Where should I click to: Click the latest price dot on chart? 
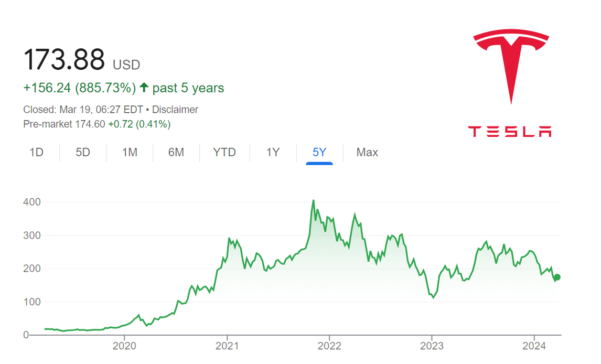click(557, 276)
